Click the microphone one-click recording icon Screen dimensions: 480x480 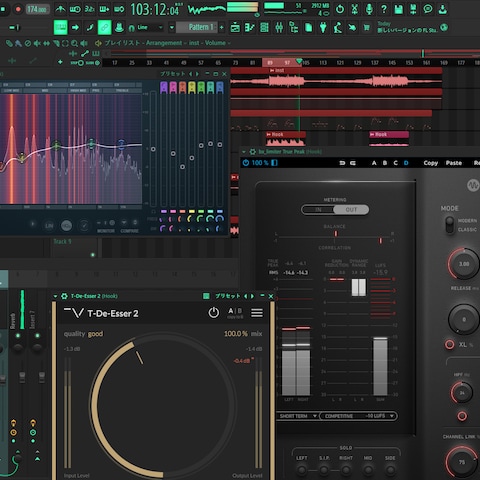pyautogui.click(x=369, y=9)
